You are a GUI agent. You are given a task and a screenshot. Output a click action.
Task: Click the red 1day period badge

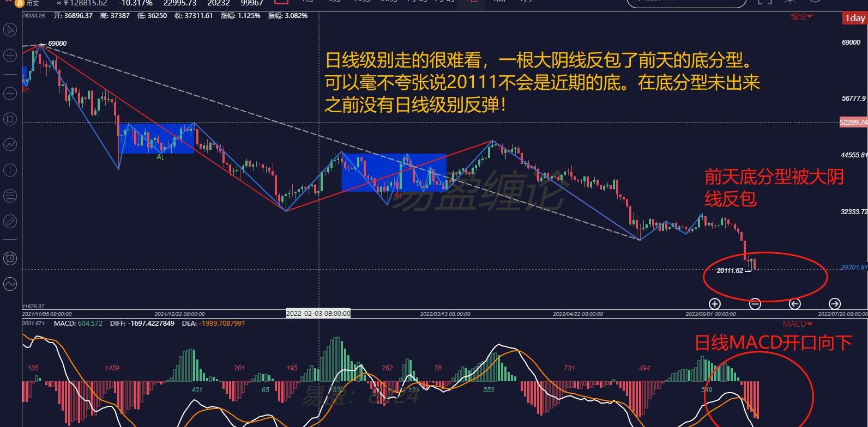(854, 18)
